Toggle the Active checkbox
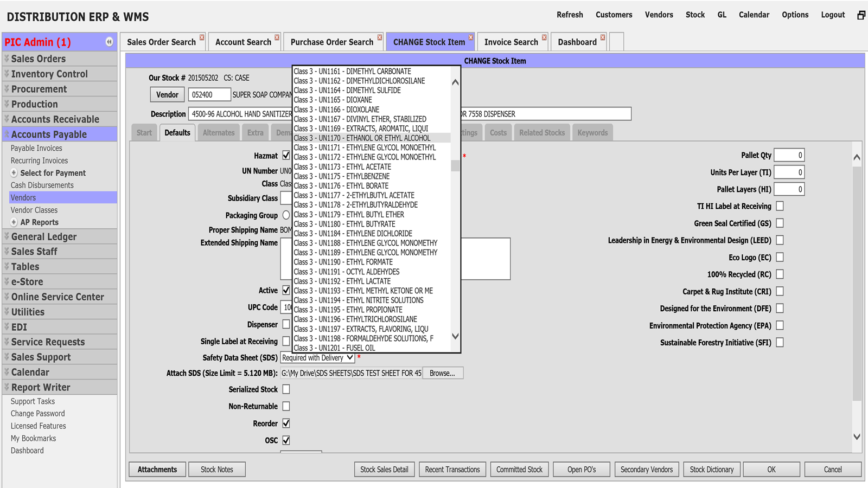Viewport: 868px width, 488px height. 286,290
